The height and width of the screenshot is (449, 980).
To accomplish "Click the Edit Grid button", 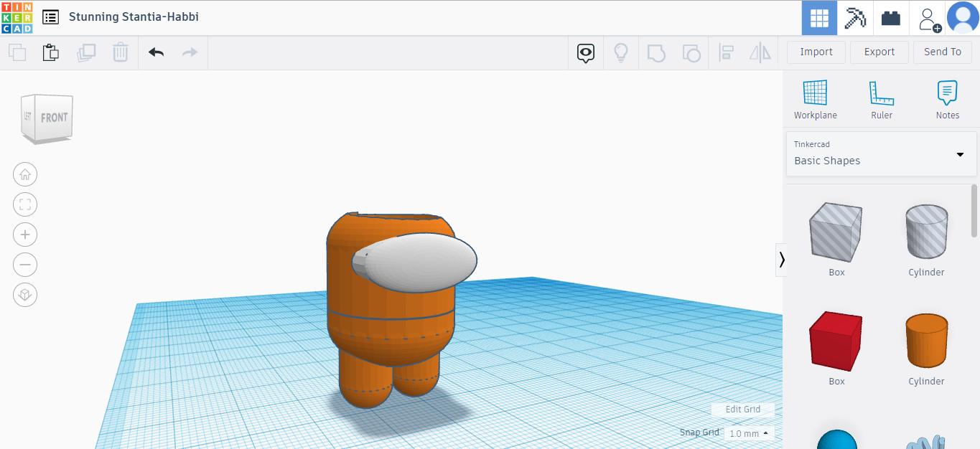I will 743,410.
